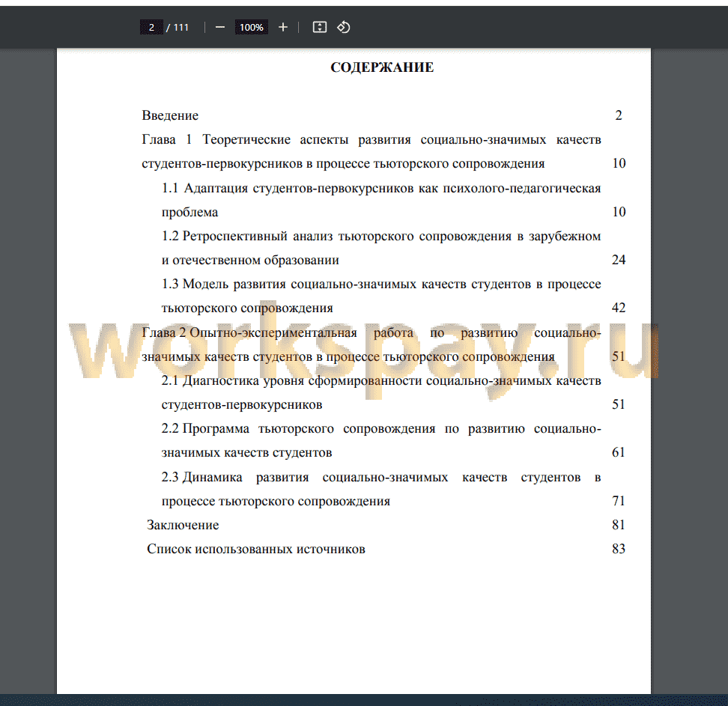The height and width of the screenshot is (706, 728).
Task: Click entry 2.2 Программа тьюторского сопровождения
Action: point(381,428)
